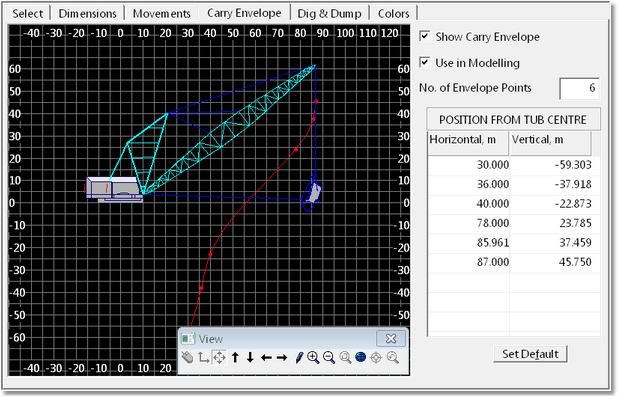This screenshot has height=398, width=618.
Task: Open the Select tab
Action: pos(27,13)
